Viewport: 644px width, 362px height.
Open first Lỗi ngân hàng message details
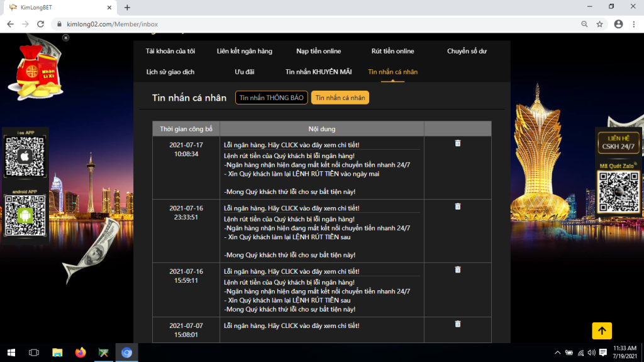click(x=291, y=145)
